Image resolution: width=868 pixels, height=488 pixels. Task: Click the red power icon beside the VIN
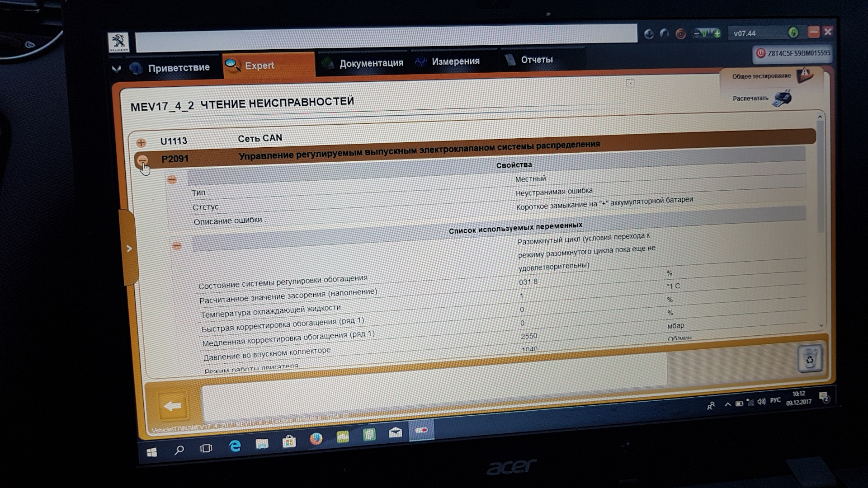pos(760,53)
